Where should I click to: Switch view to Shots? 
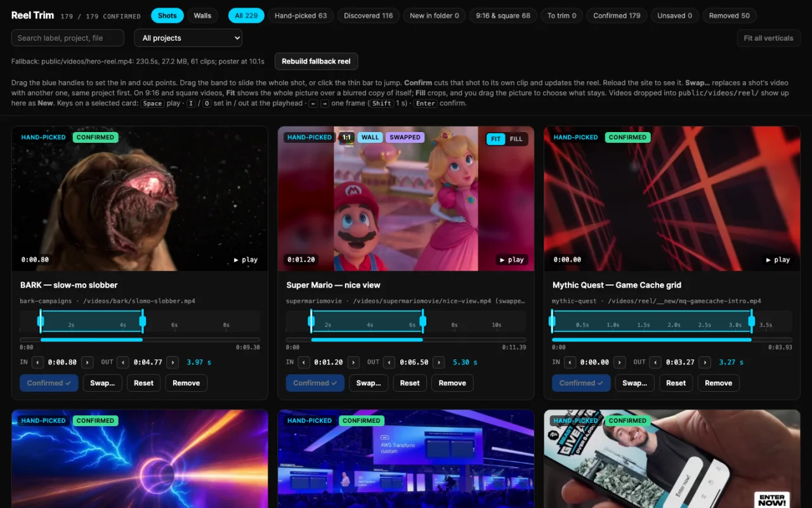[167, 16]
